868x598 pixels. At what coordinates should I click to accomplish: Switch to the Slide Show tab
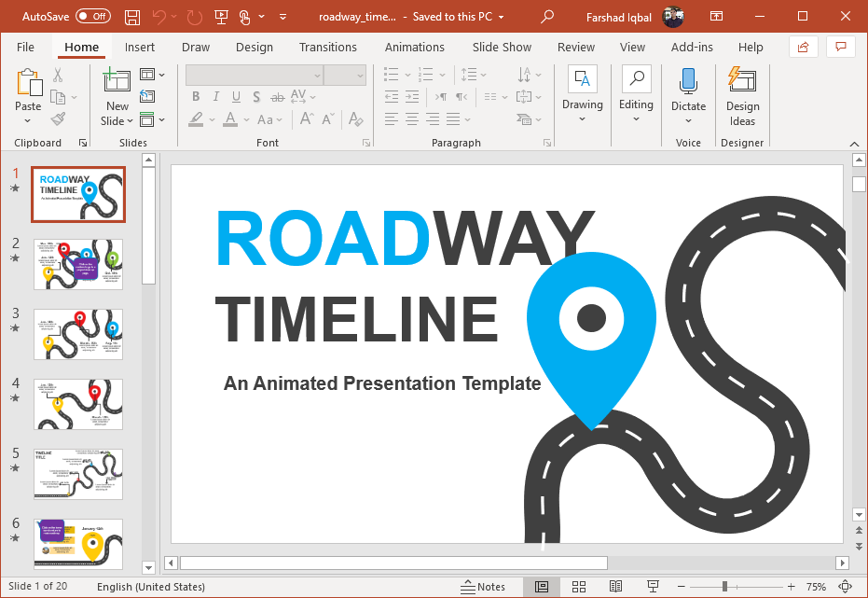[502, 47]
